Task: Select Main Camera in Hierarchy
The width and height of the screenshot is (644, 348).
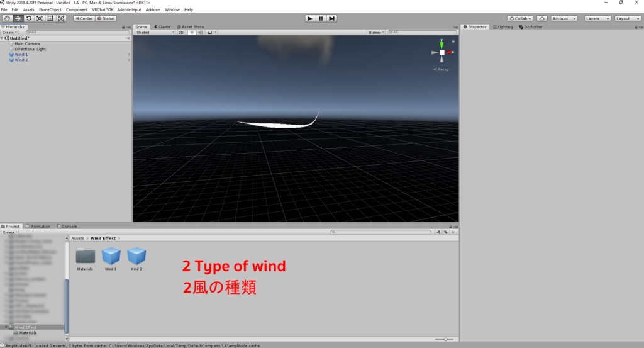Action: pos(27,43)
